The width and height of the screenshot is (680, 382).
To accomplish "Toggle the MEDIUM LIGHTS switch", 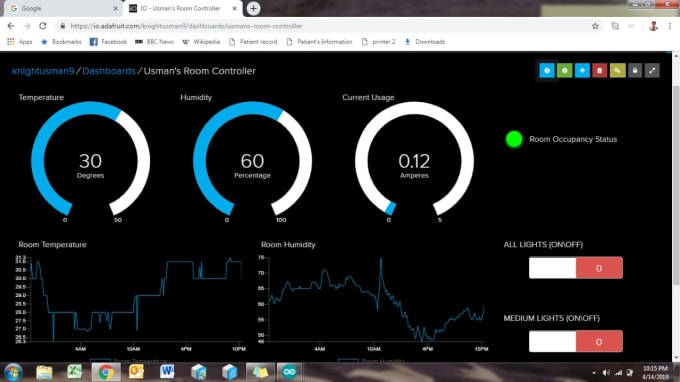I will pyautogui.click(x=575, y=341).
